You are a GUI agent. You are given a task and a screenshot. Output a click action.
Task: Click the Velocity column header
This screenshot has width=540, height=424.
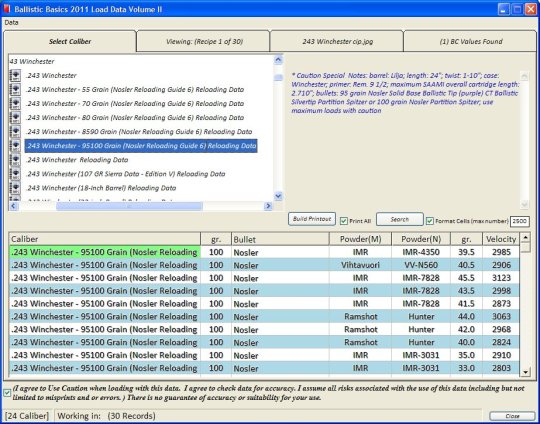coord(501,239)
